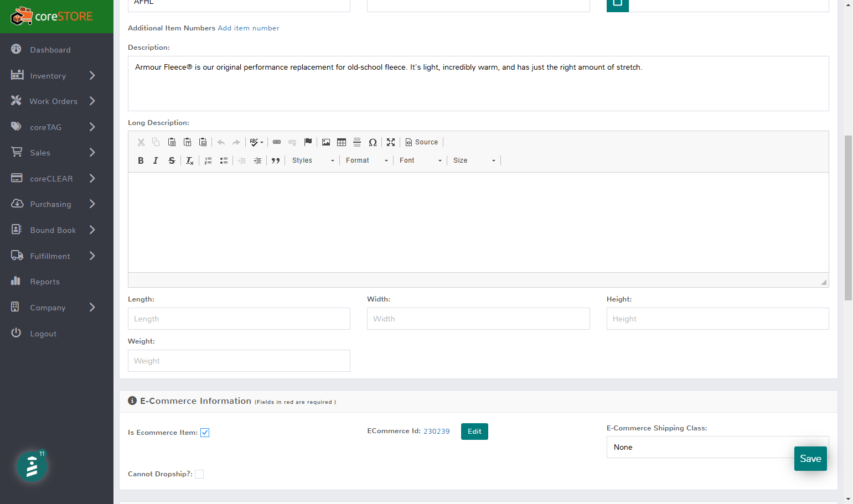Insert a horizontal line in the editor

[357, 142]
